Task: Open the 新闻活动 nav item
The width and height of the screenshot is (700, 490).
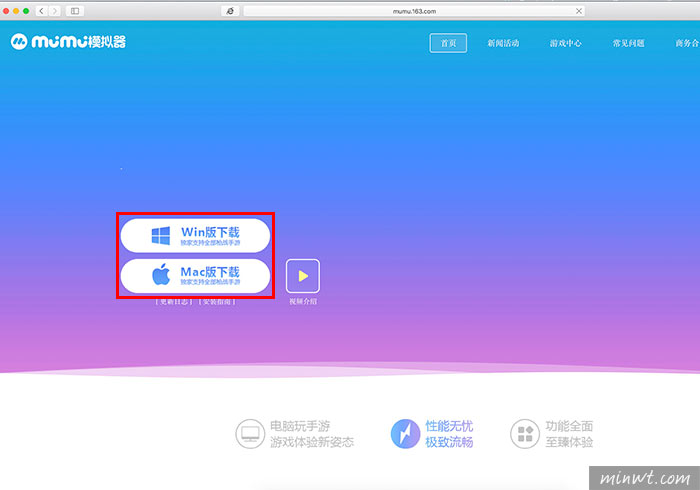Action: [x=503, y=43]
